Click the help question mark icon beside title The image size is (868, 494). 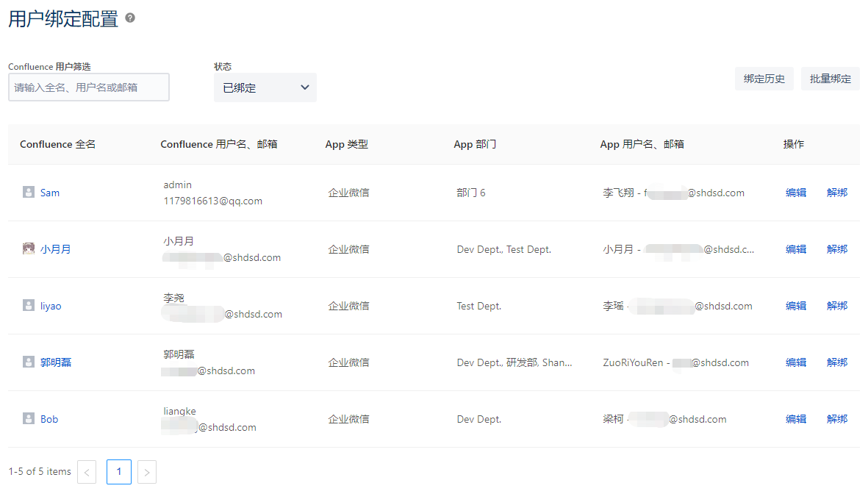tap(130, 18)
